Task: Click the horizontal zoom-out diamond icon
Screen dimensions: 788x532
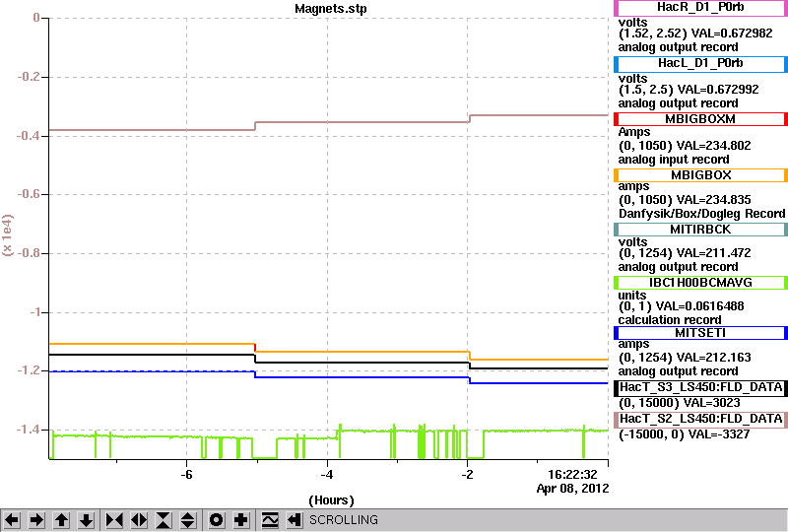Action: 139,520
